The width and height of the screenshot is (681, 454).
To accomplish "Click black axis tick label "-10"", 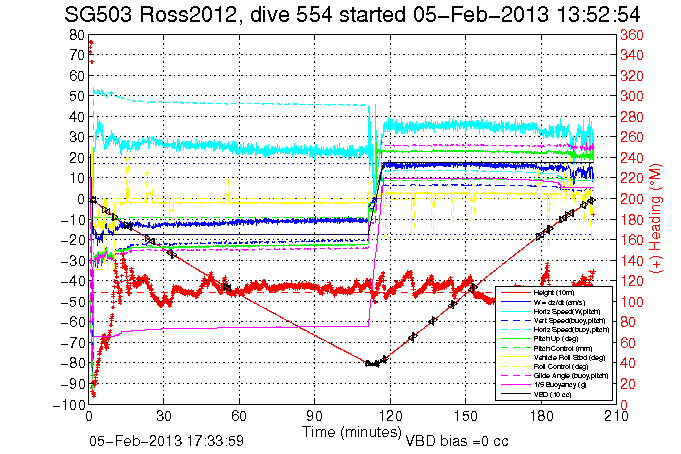I will tap(72, 219).
